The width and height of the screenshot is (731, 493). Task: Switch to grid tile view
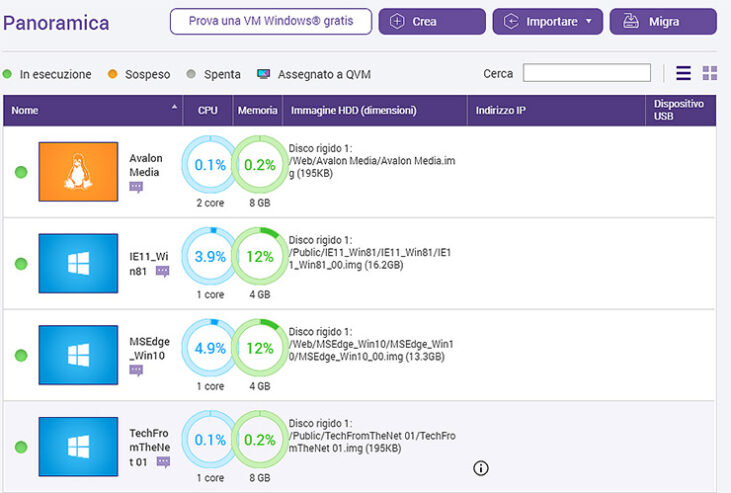[710, 73]
